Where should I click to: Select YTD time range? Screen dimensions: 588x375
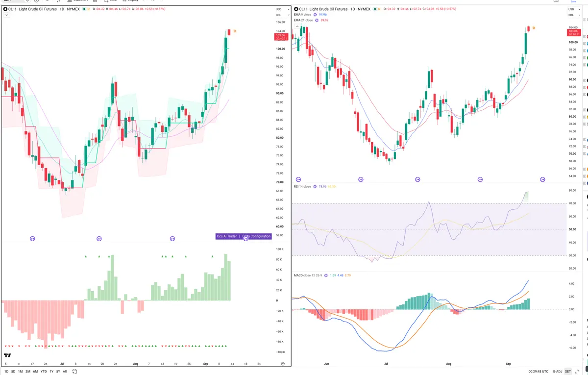tap(43, 372)
